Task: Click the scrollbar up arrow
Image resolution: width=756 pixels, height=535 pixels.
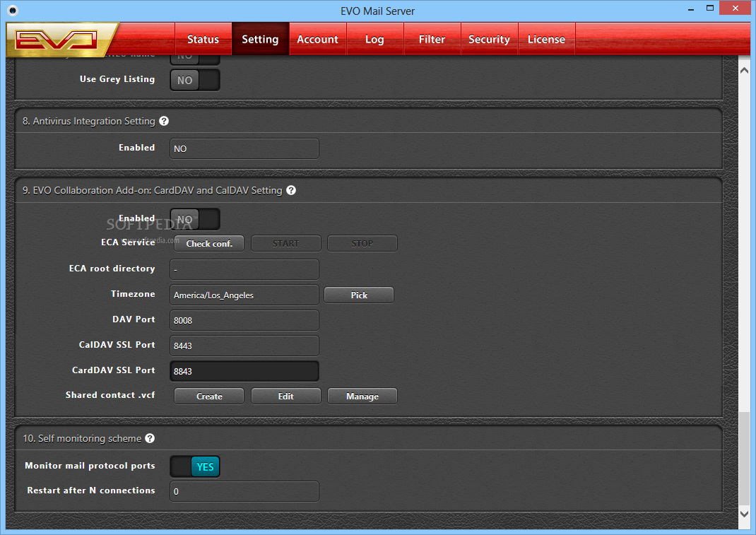Action: [x=744, y=71]
